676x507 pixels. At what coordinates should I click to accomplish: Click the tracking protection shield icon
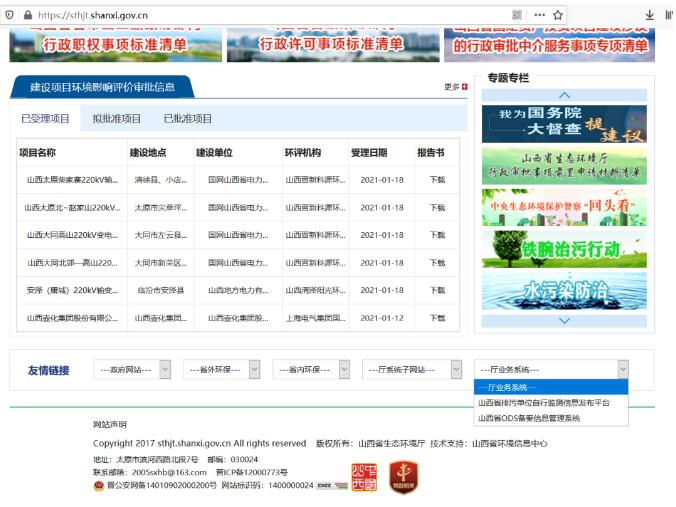click(10, 15)
